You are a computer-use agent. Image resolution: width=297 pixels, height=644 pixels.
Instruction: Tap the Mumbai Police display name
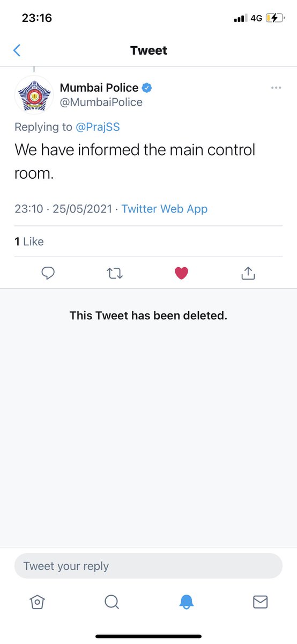(x=99, y=87)
